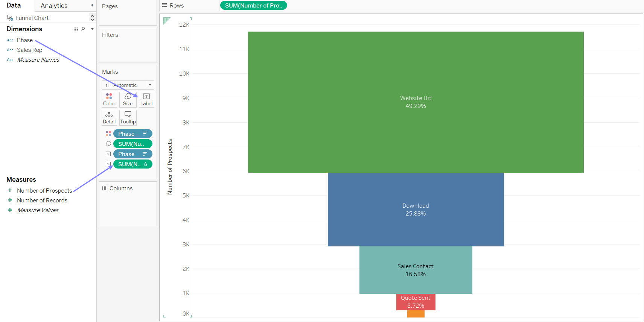This screenshot has width=644, height=322.
Task: Switch to the Analytics tab
Action: (x=54, y=6)
